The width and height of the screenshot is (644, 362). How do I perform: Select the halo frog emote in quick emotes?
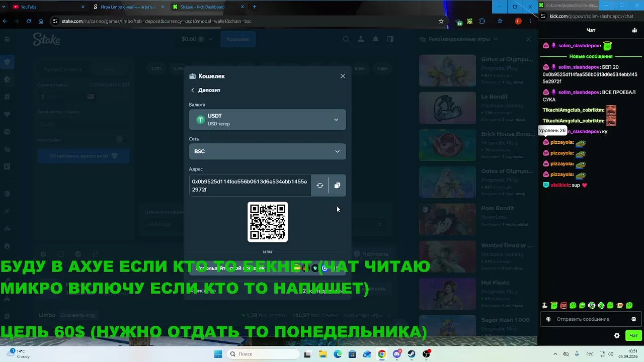click(x=554, y=305)
